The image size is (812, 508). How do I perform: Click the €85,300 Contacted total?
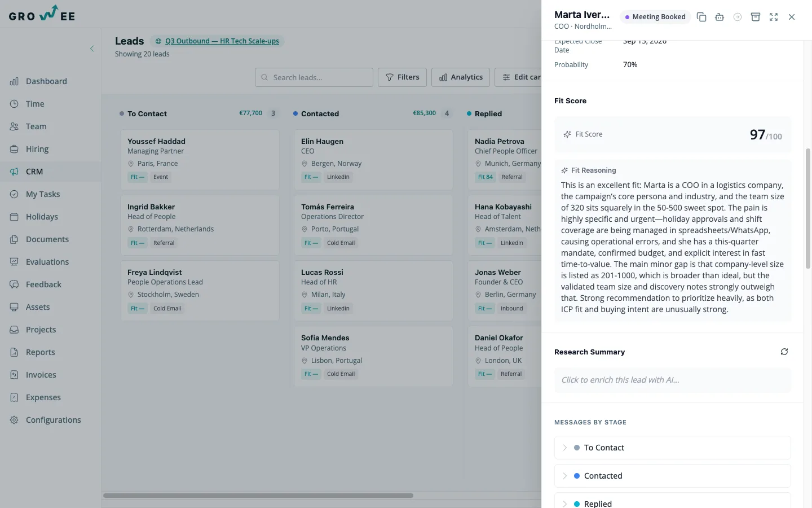425,113
